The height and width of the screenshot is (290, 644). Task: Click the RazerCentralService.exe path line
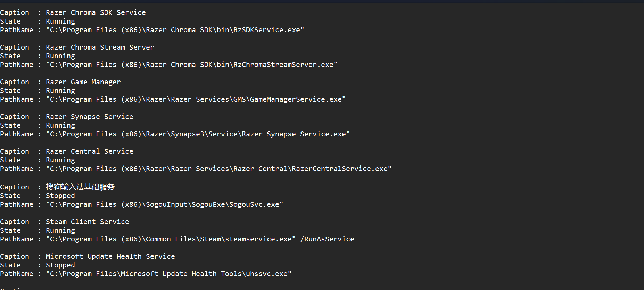[218, 169]
